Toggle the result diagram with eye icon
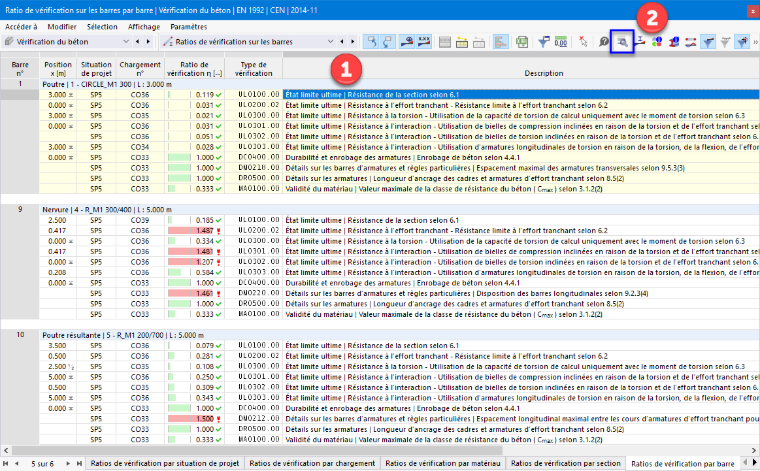The image size is (760, 471). tap(407, 42)
